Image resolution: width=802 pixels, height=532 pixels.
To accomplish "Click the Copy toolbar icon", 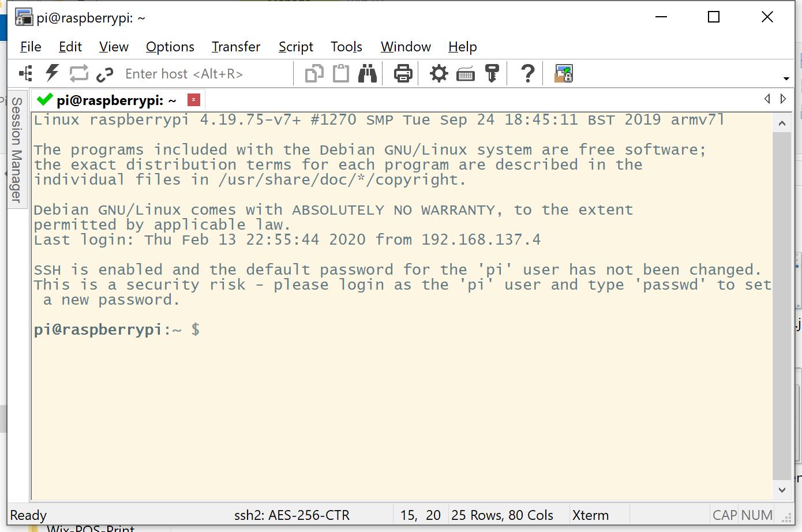I will click(314, 73).
